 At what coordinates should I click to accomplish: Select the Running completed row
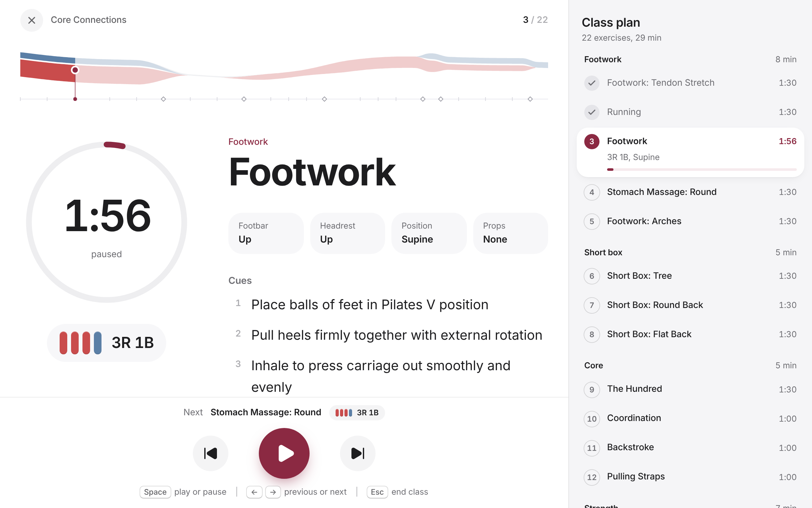tap(690, 112)
